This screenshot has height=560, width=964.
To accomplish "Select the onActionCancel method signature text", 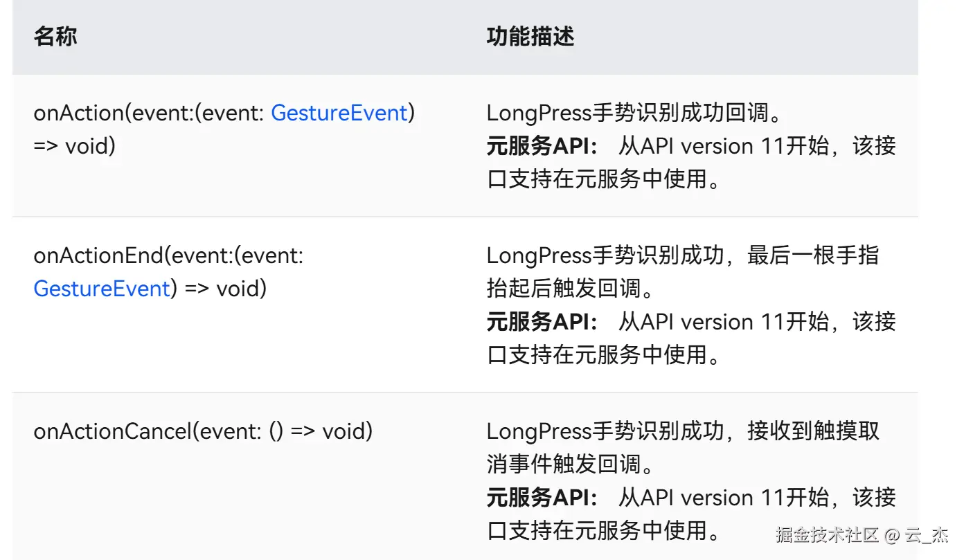I will click(x=203, y=431).
